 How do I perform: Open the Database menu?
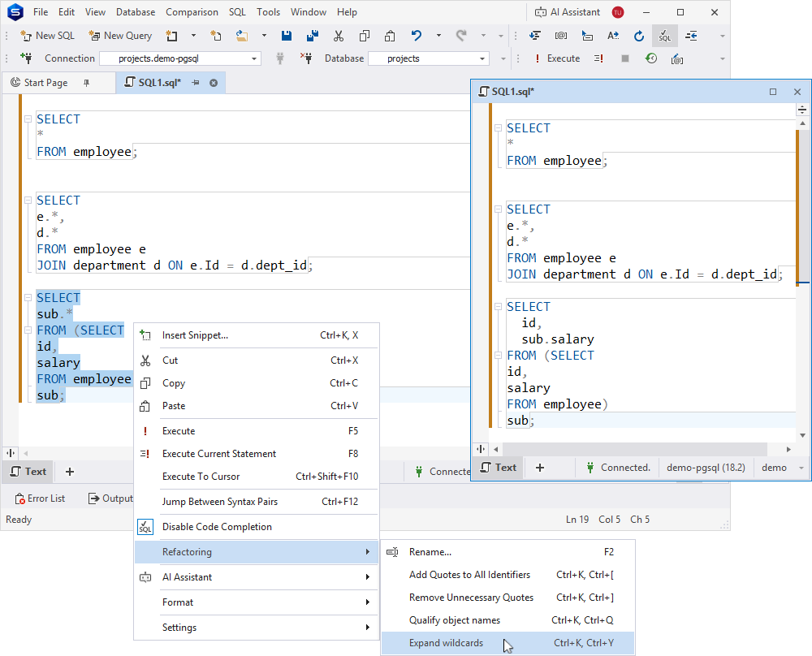[x=135, y=12]
